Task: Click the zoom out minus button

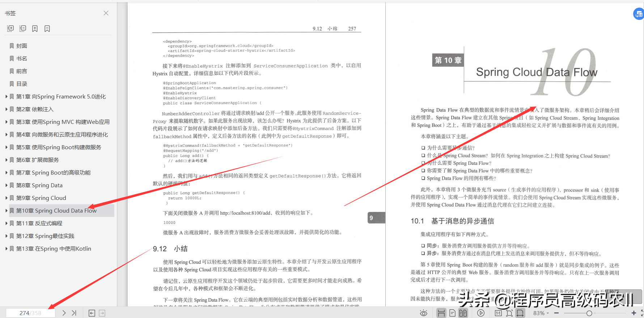Action: point(556,313)
